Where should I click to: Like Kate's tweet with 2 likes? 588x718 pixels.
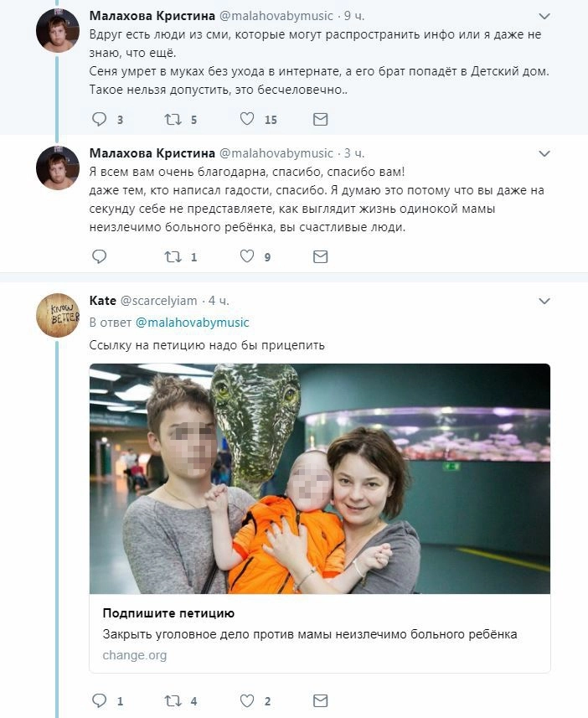247,700
